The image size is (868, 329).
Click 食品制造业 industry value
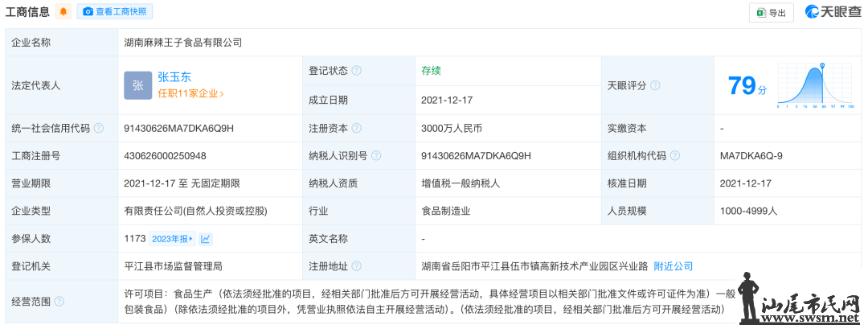(x=445, y=211)
